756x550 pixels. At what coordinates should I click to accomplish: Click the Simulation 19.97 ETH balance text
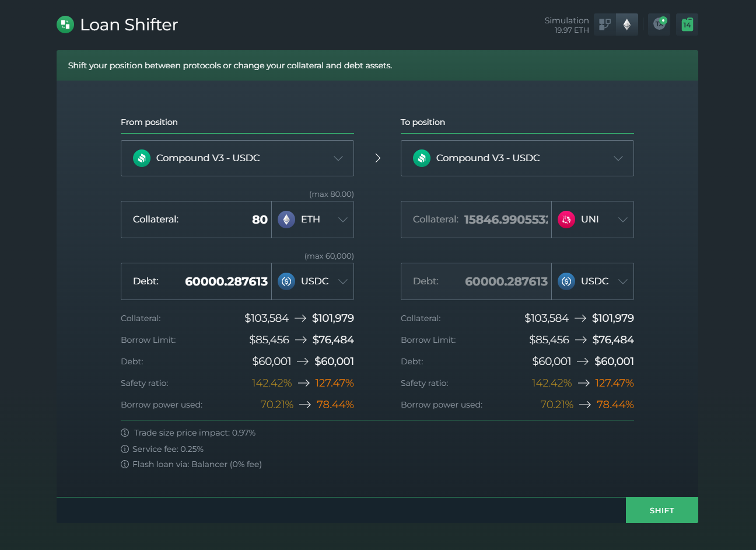(x=566, y=25)
